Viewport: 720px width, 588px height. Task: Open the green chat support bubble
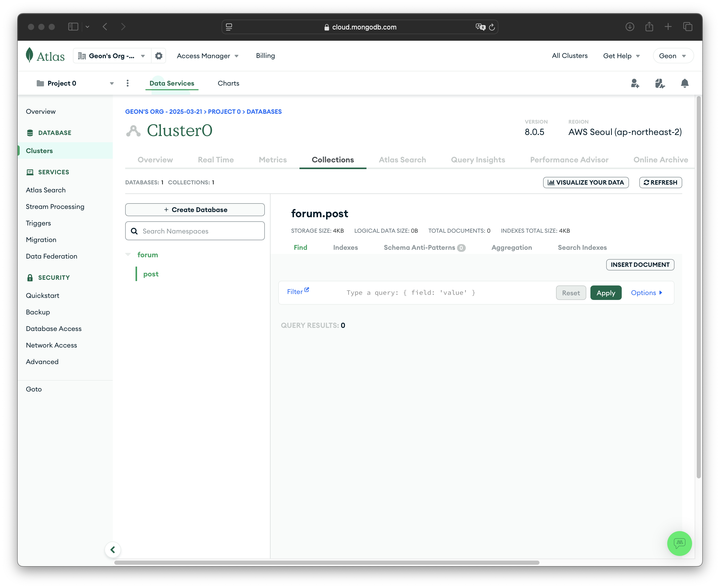[679, 543]
